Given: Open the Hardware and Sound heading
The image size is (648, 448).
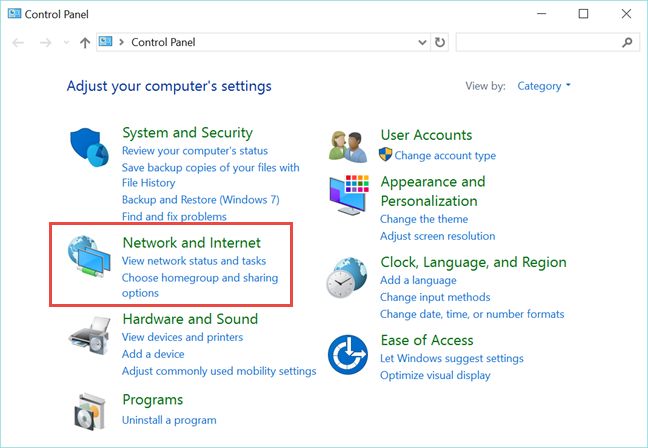Looking at the screenshot, I should click(x=191, y=319).
